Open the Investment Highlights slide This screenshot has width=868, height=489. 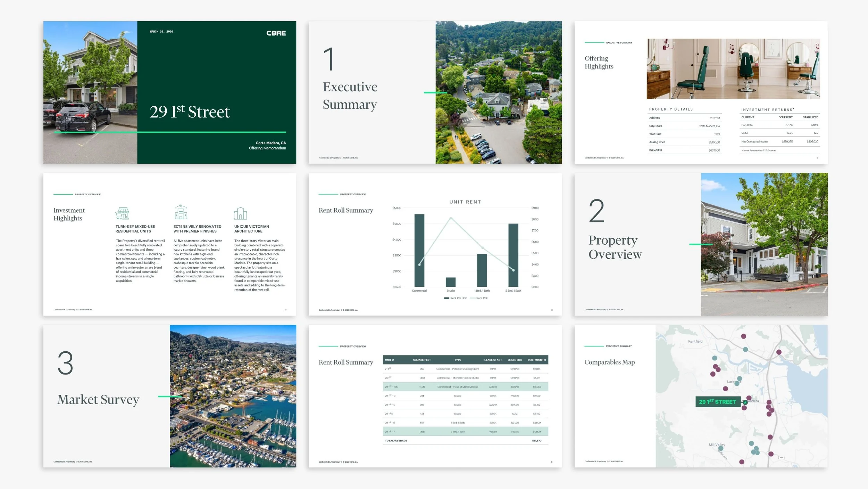[170, 244]
